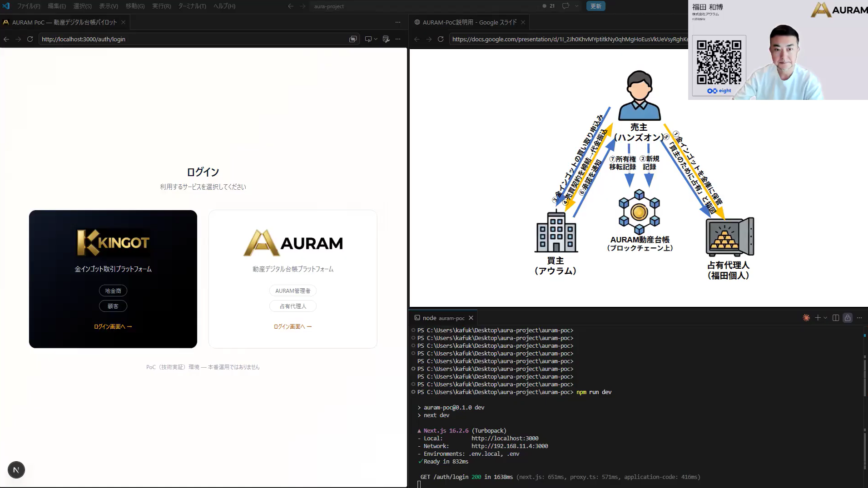Screen dimensions: 868x488
Task: Close the node auram-poc terminal tab
Action: [471, 318]
